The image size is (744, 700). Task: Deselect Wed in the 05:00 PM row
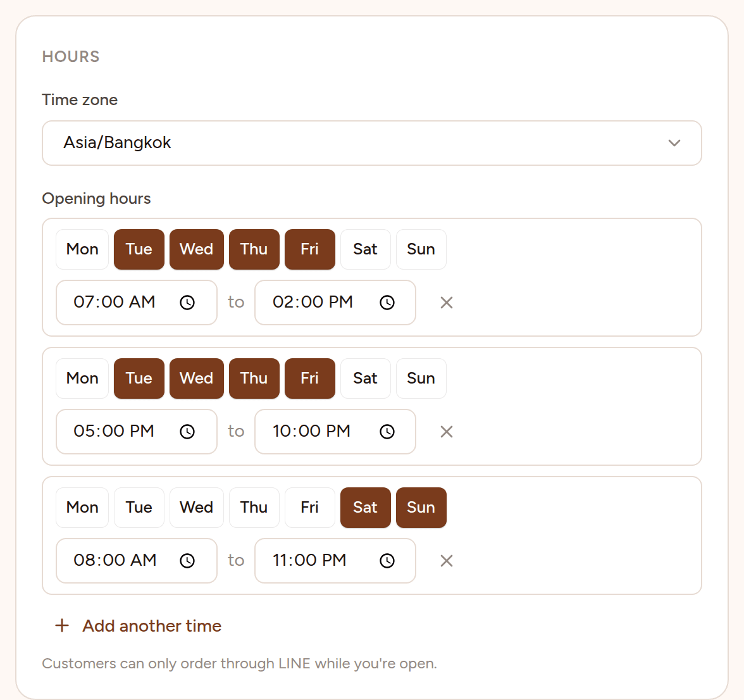coord(196,378)
